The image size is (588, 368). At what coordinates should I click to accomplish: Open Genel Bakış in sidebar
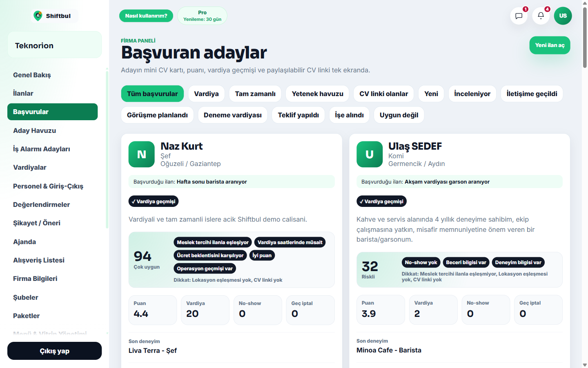click(x=52, y=75)
